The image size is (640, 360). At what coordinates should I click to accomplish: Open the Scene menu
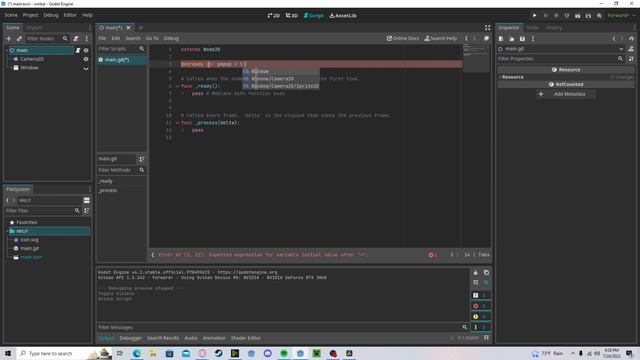click(x=11, y=15)
